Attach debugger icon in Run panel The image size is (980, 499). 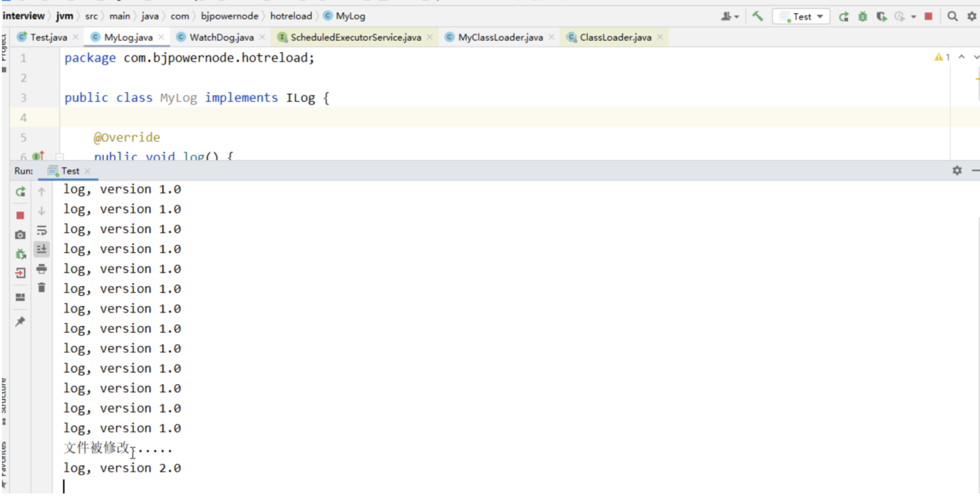click(20, 254)
